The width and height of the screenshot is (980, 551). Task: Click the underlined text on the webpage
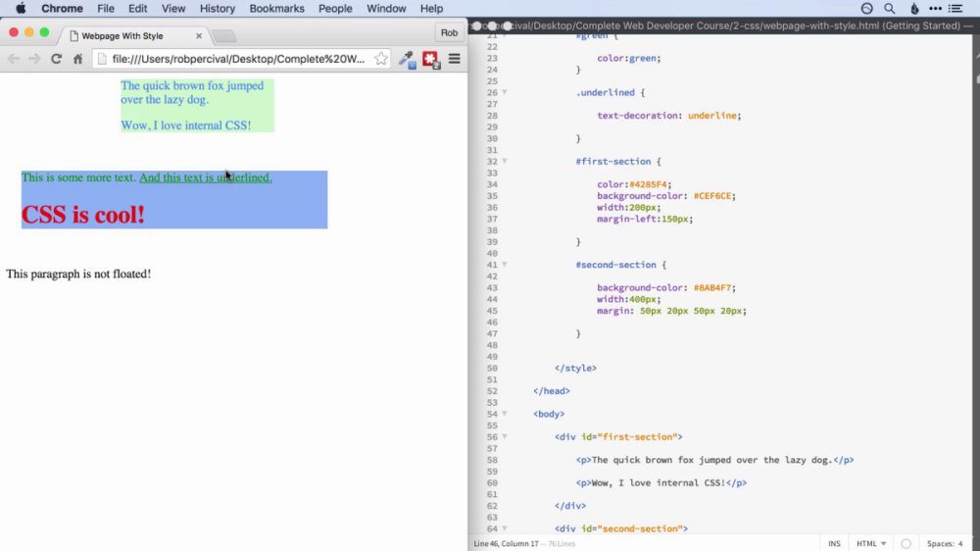tap(206, 177)
